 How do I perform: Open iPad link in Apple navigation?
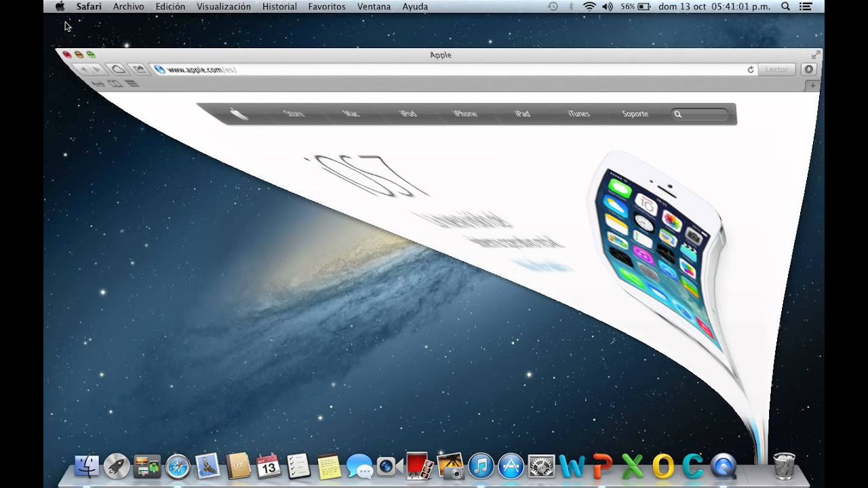(522, 114)
